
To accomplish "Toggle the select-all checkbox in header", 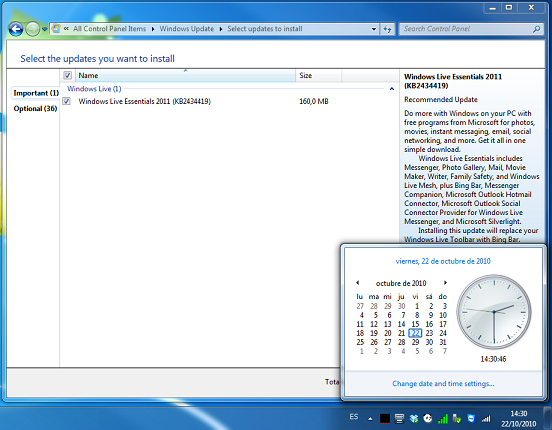I will pyautogui.click(x=68, y=75).
